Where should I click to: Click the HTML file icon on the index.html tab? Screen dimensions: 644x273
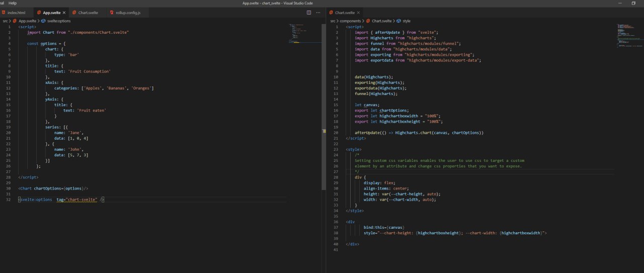tap(4, 12)
